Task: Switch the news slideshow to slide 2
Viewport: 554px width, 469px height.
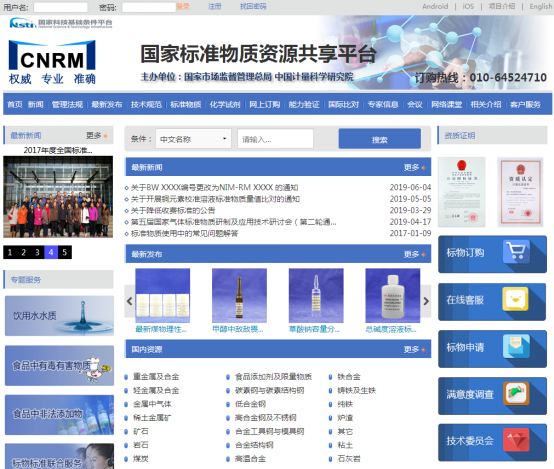Action: click(24, 252)
